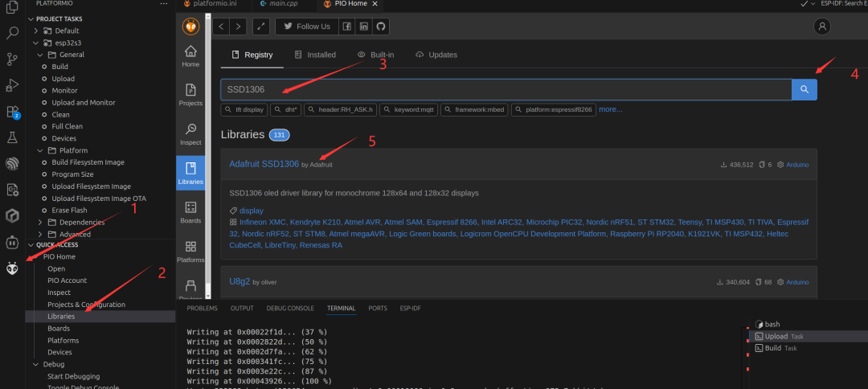Click the PlatformIO logo in PIO Home toolbar
868x389 pixels.
click(191, 26)
